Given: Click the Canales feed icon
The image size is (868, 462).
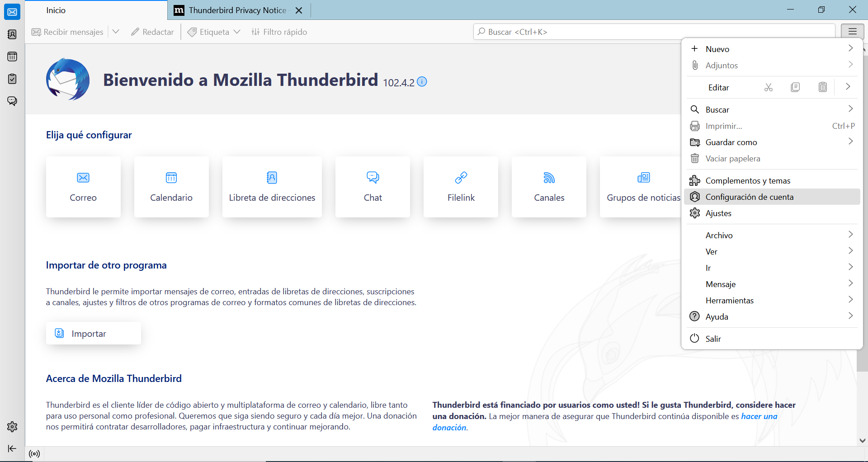Looking at the screenshot, I should (x=549, y=178).
